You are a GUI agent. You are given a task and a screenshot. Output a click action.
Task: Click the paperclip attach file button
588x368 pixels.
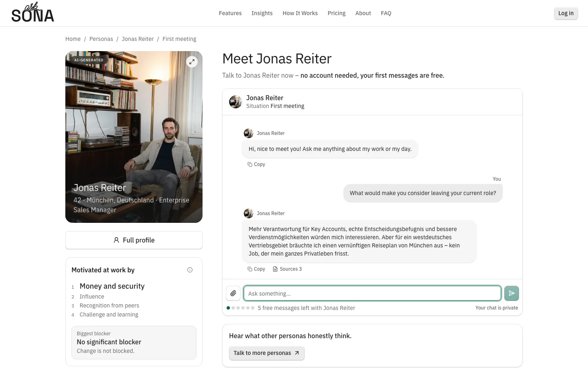[233, 293]
